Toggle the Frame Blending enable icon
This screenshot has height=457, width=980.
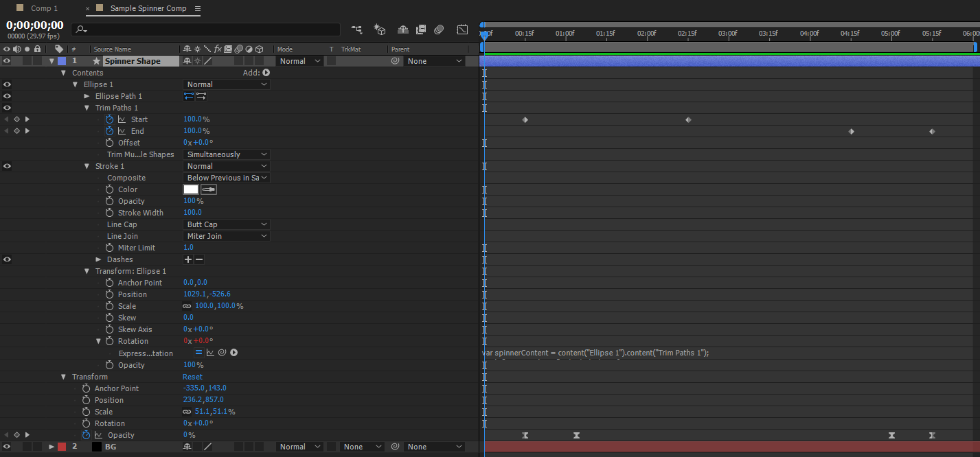[x=421, y=30]
